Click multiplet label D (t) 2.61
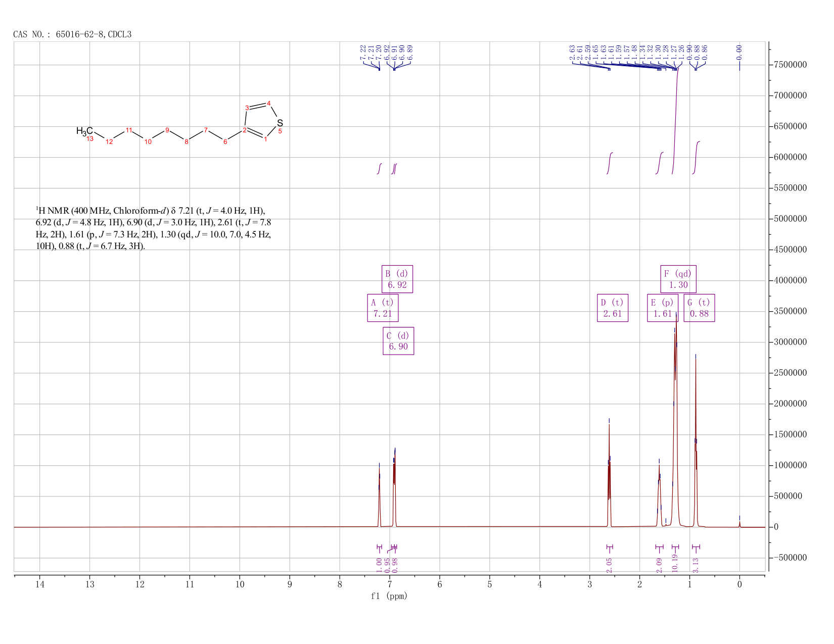This screenshot has width=834, height=644. [x=613, y=308]
